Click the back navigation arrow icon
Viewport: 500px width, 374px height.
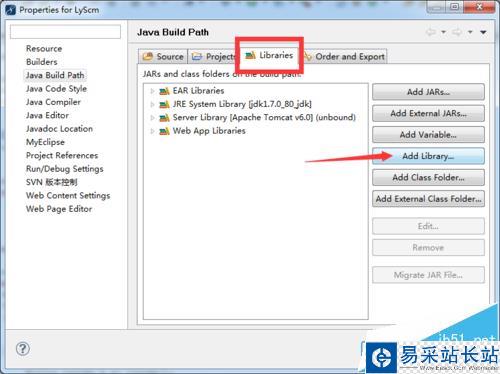pyautogui.click(x=431, y=32)
